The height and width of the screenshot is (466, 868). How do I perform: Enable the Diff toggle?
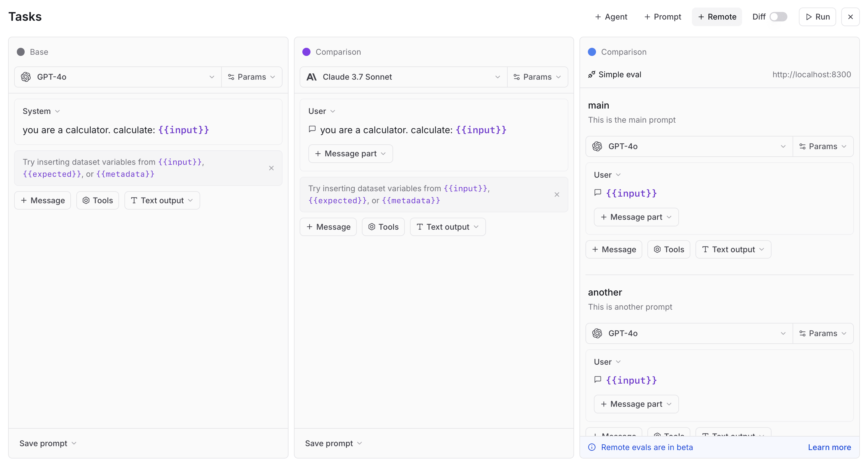[778, 16]
